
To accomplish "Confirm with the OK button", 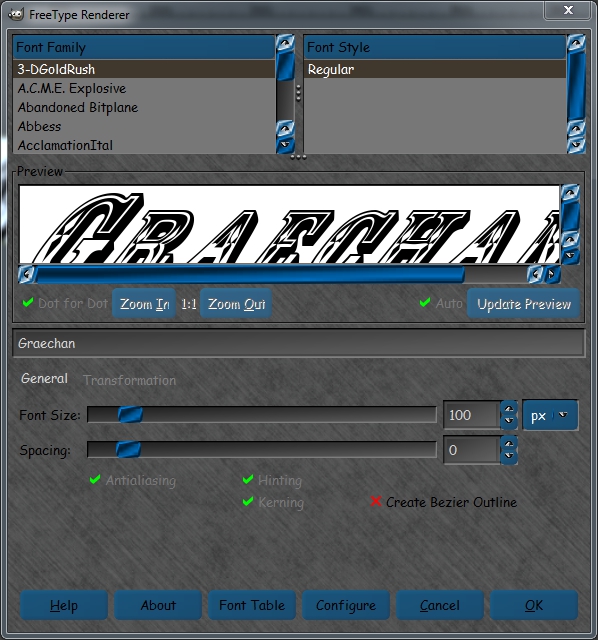I will pyautogui.click(x=534, y=605).
